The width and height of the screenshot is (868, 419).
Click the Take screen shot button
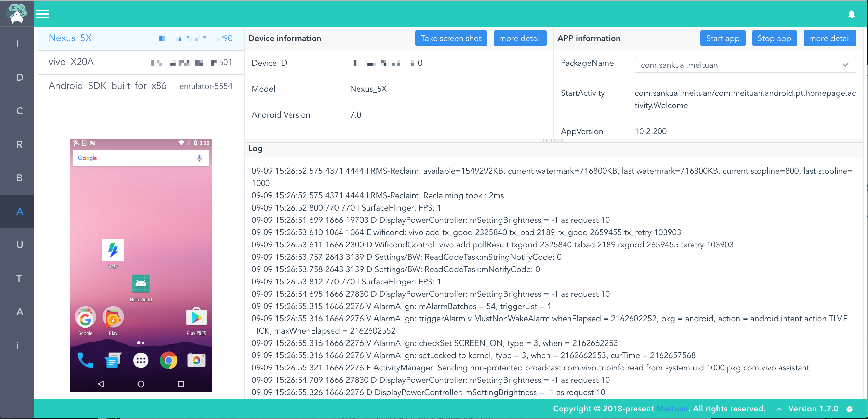(x=451, y=38)
